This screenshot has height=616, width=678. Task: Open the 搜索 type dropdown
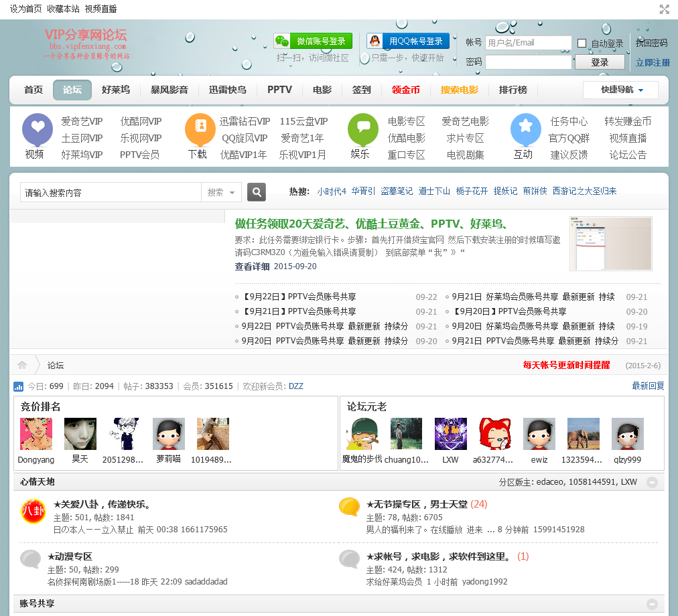pyautogui.click(x=221, y=192)
